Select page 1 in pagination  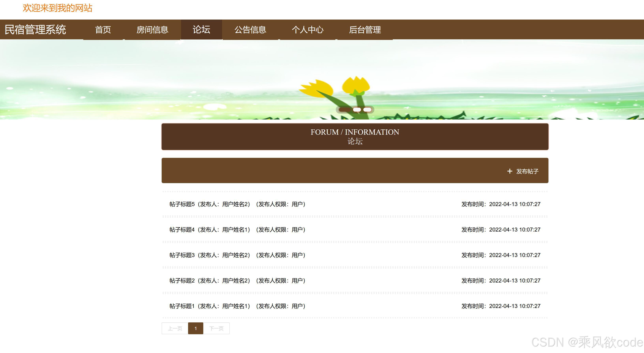click(196, 329)
